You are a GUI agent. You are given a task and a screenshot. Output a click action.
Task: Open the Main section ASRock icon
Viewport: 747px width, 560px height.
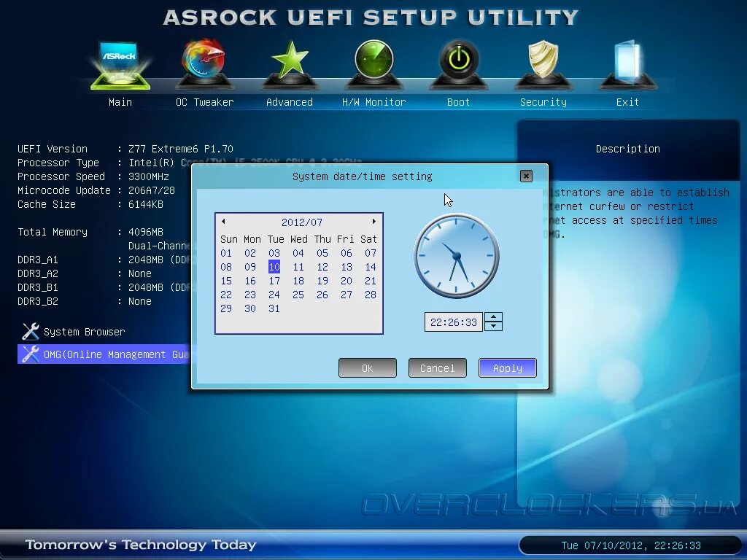pyautogui.click(x=120, y=65)
